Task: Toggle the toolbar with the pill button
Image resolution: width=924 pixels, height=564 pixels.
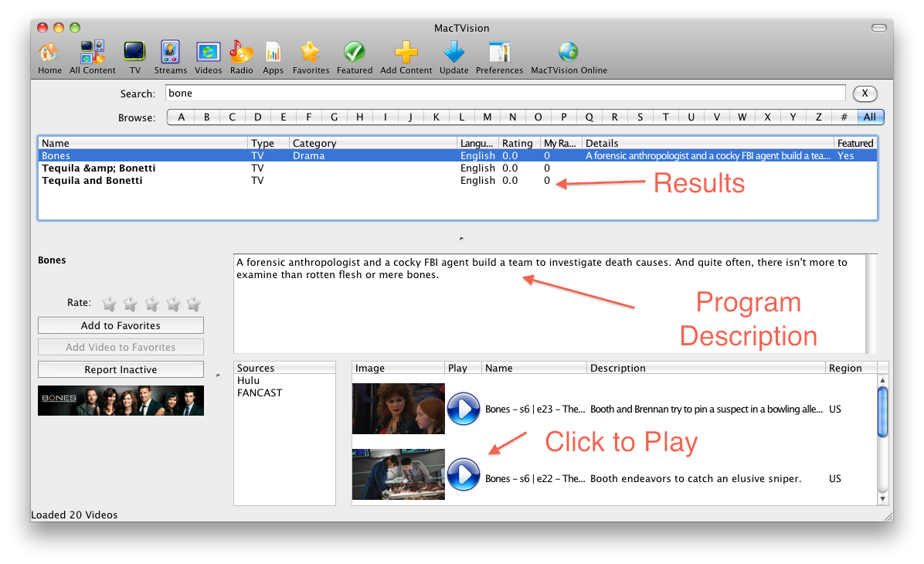Action: pyautogui.click(x=878, y=28)
